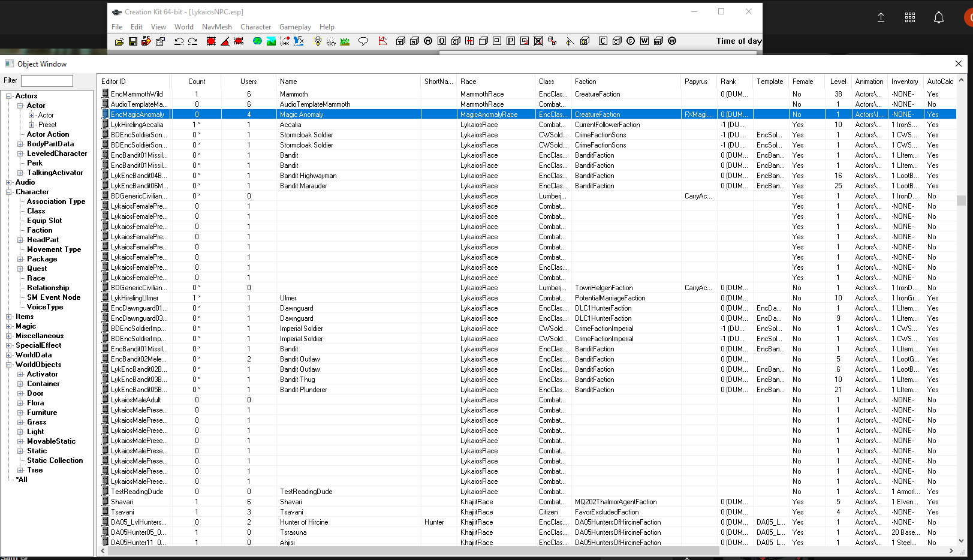Click the boxed W toolbar icon
The width and height of the screenshot is (973, 560).
(x=644, y=41)
